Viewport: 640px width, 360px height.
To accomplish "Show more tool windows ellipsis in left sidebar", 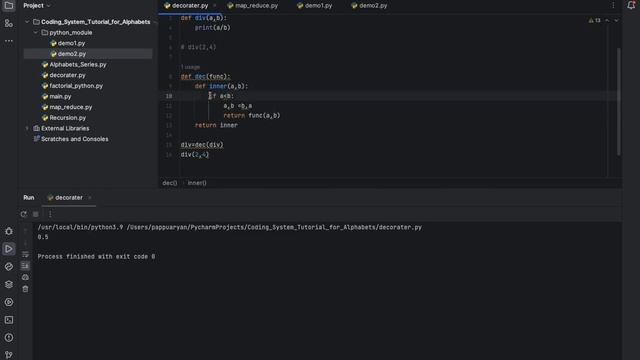I will point(9,41).
